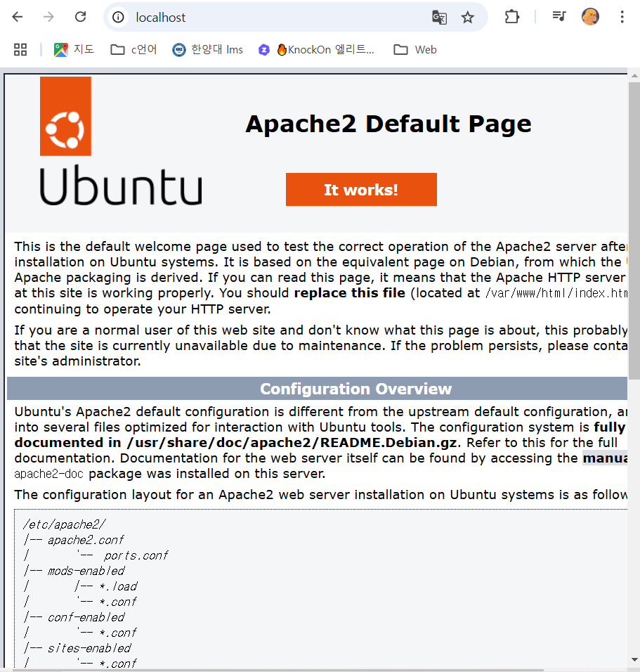Open the apps grid in bookmarks bar

pos(20,50)
